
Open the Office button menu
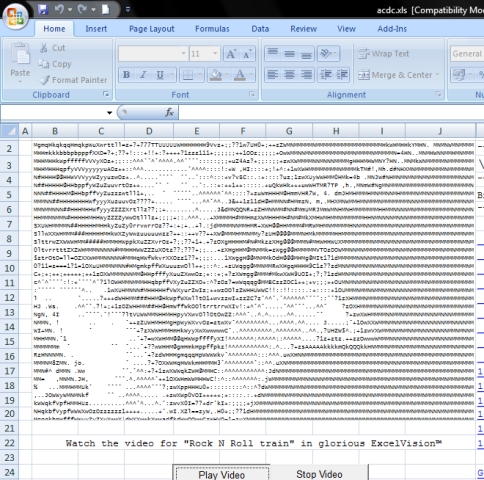coord(15,16)
